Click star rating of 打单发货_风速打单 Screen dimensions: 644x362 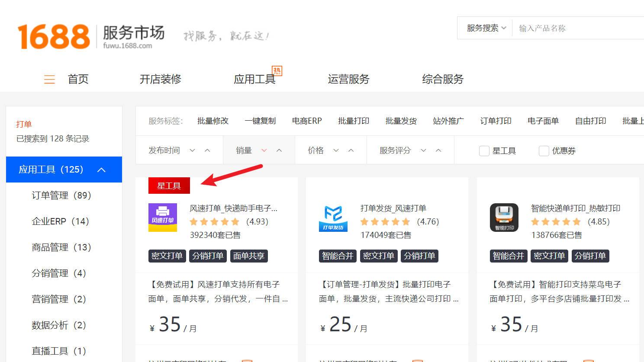coord(385,222)
